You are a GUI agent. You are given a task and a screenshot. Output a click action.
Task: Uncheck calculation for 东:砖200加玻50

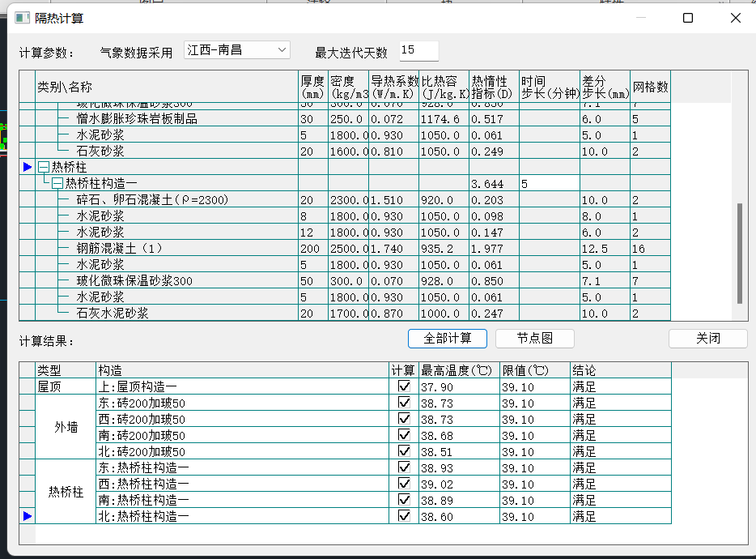[x=404, y=403]
